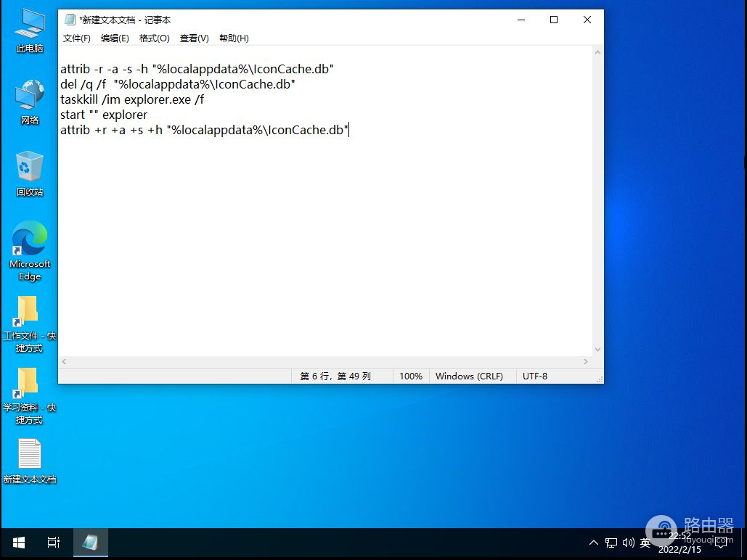
Task: Click the '第 6 行, 第 49 列' status entry
Action: [x=335, y=376]
